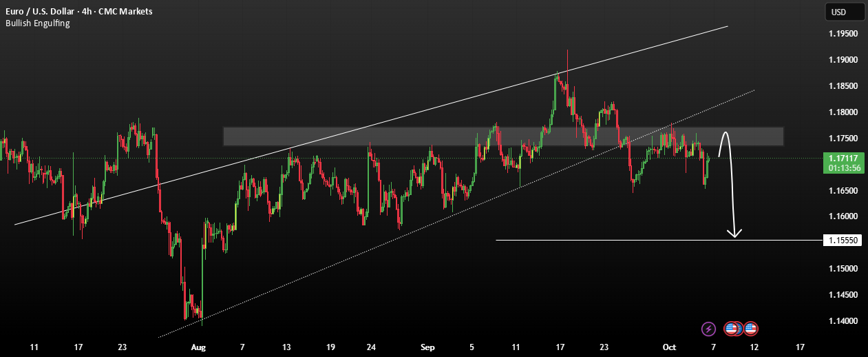Select the horizontal line at 1.15550
The width and height of the screenshot is (868, 357).
click(x=659, y=240)
